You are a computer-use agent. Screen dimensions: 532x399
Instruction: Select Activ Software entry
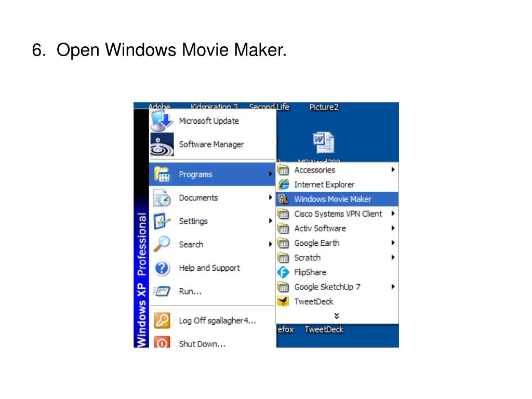coord(337,229)
